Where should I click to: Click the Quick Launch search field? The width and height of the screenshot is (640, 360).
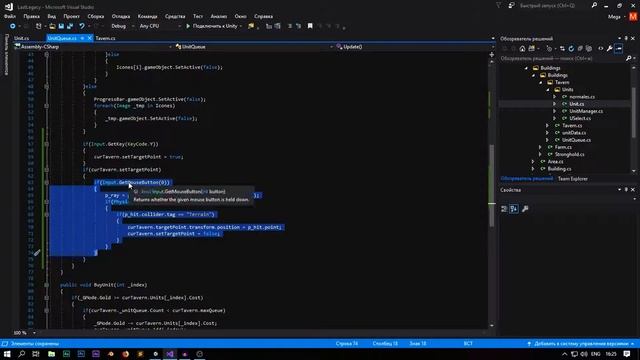pos(547,6)
